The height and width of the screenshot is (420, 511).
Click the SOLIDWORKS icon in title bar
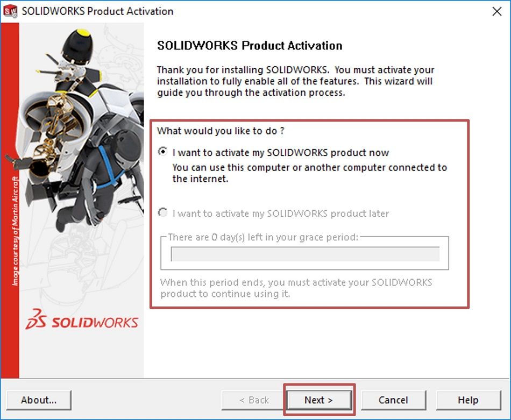[10, 11]
